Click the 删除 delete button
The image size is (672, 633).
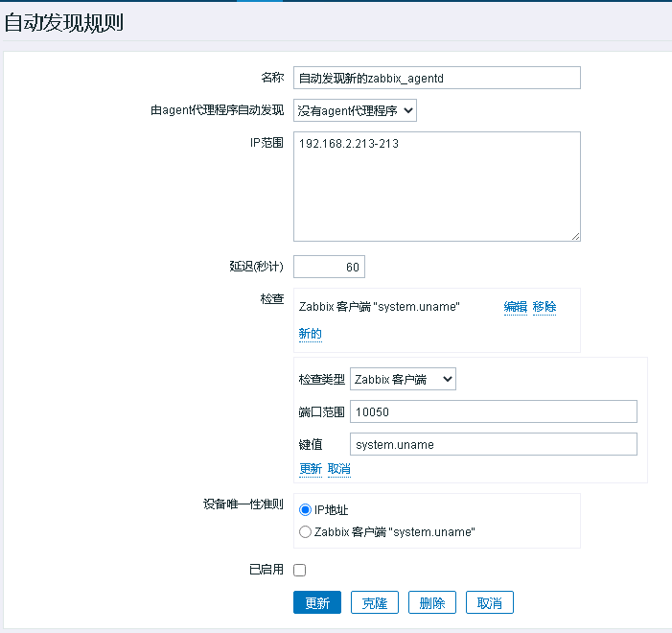(x=432, y=602)
